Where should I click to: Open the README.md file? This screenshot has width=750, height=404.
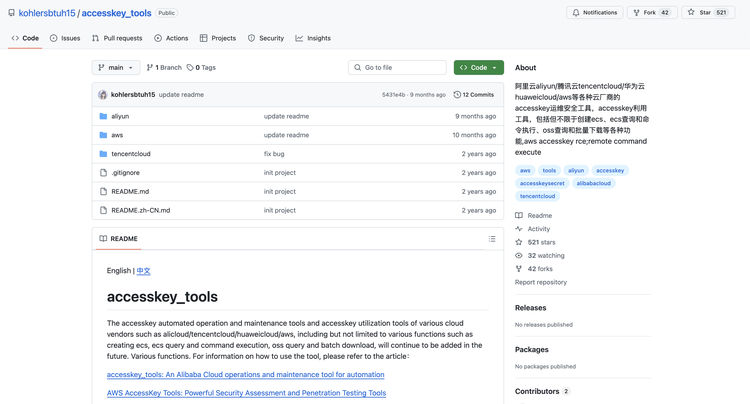[x=130, y=191]
